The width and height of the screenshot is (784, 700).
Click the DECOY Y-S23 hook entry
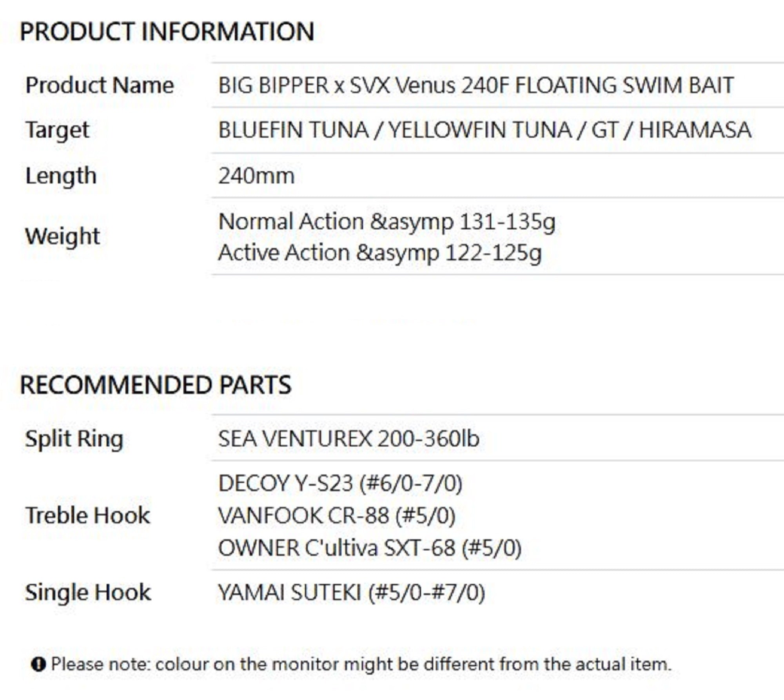[340, 483]
